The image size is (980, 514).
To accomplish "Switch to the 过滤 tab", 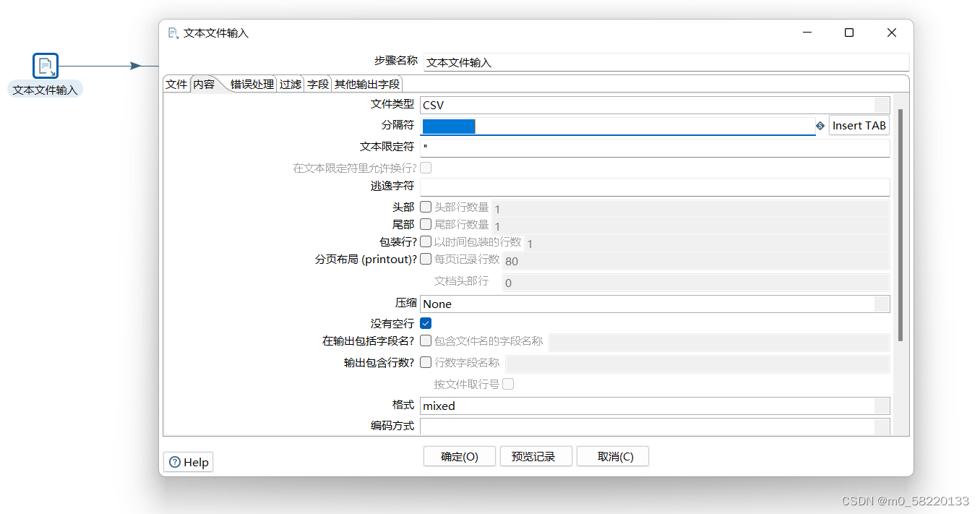I will tap(291, 84).
